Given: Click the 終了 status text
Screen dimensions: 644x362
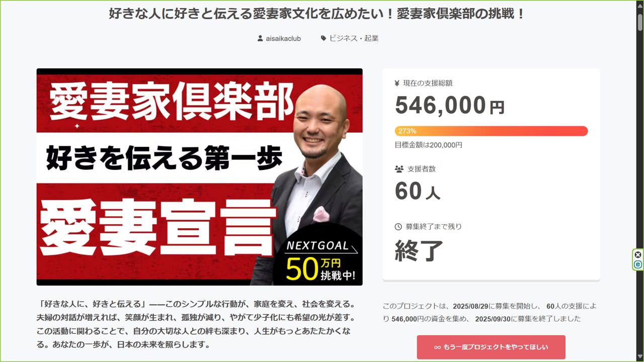Looking at the screenshot, I should click(419, 250).
